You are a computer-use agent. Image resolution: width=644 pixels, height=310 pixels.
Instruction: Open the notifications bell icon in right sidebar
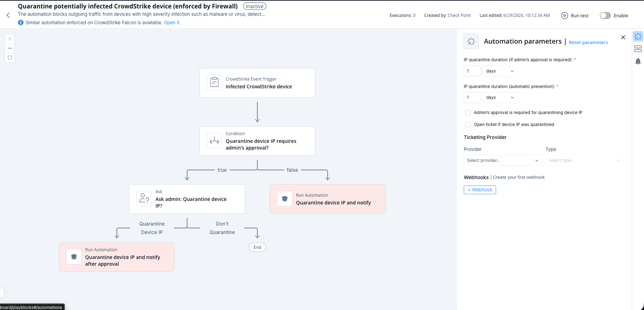coord(638,61)
